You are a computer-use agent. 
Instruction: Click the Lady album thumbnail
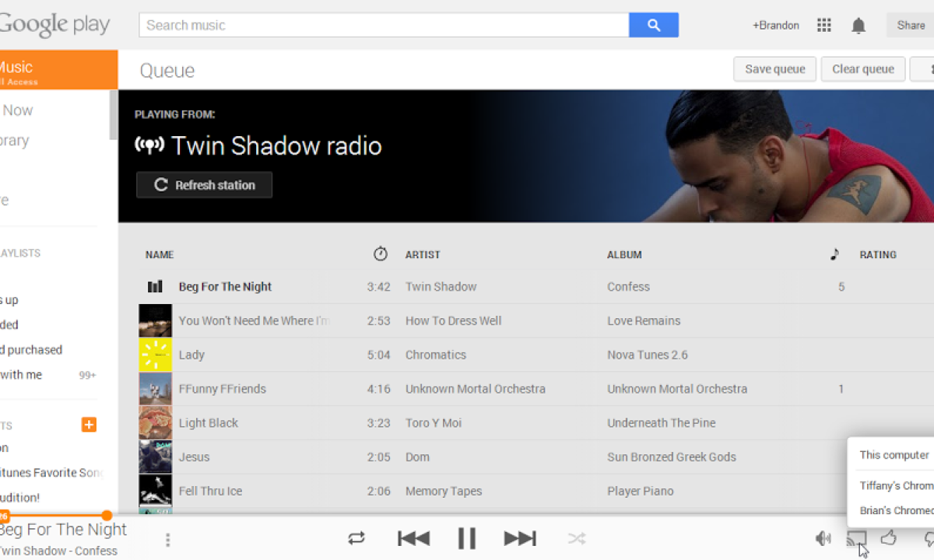point(155,355)
